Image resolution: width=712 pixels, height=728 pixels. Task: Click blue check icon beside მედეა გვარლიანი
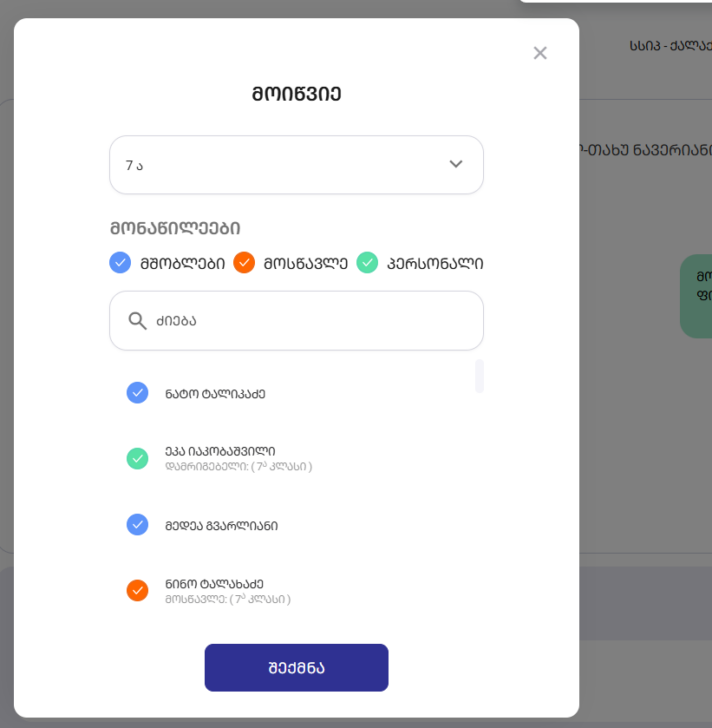(x=138, y=525)
